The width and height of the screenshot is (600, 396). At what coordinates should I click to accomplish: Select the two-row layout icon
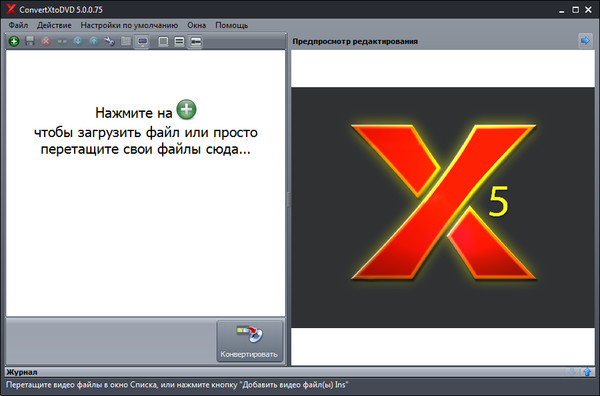(179, 41)
